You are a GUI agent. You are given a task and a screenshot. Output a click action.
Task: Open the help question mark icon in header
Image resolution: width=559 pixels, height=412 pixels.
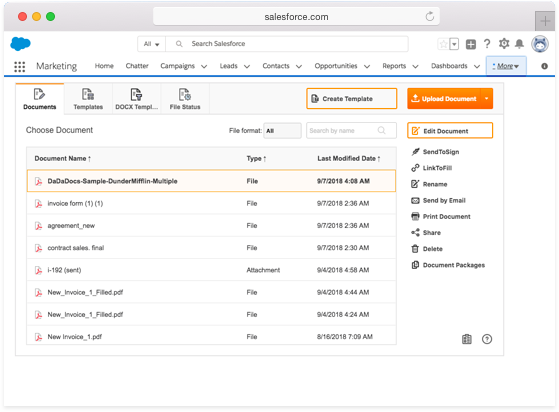pos(487,44)
